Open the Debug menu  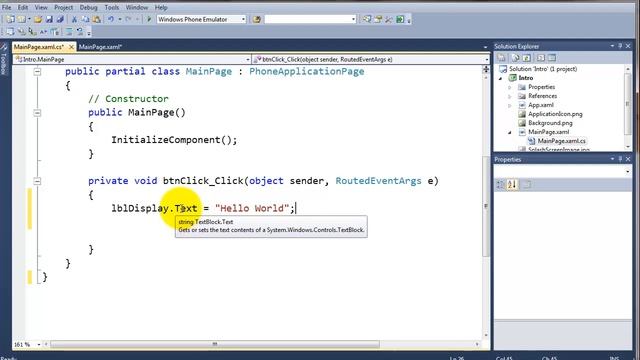[89, 7]
